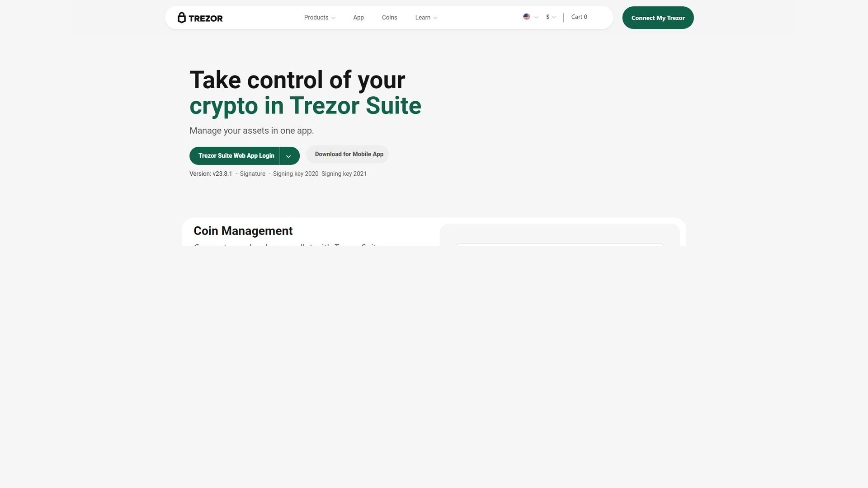868x488 pixels.
Task: Click the US flag language icon
Action: tap(527, 17)
